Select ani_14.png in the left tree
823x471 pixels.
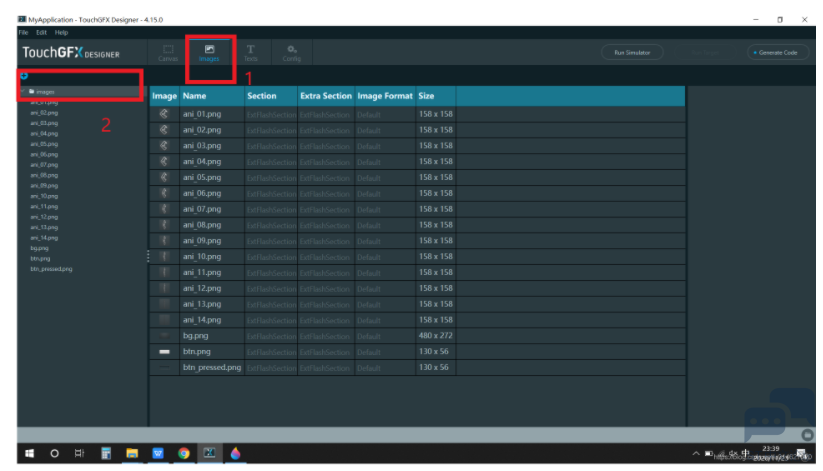tap(44, 238)
